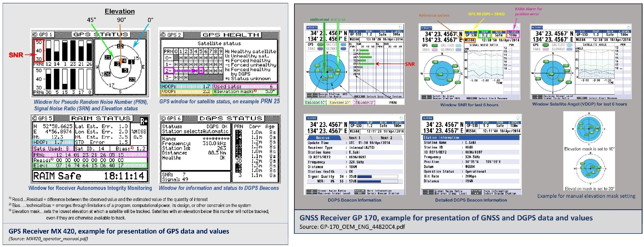Image resolution: width=644 pixels, height=247 pixels.
Task: Click the Station select: Automatic field
Action: coord(195,132)
